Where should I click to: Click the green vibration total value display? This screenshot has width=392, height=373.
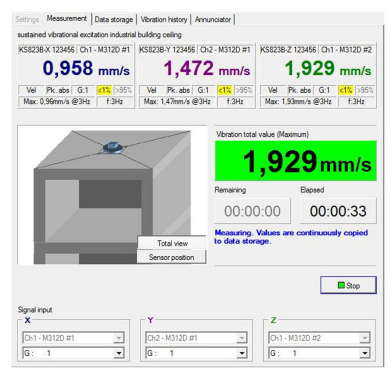[x=296, y=161]
